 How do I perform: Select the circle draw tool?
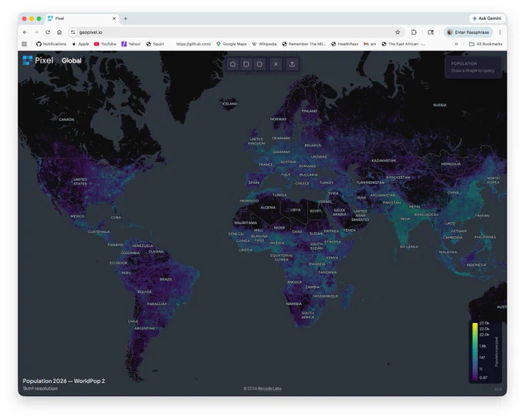pos(259,64)
